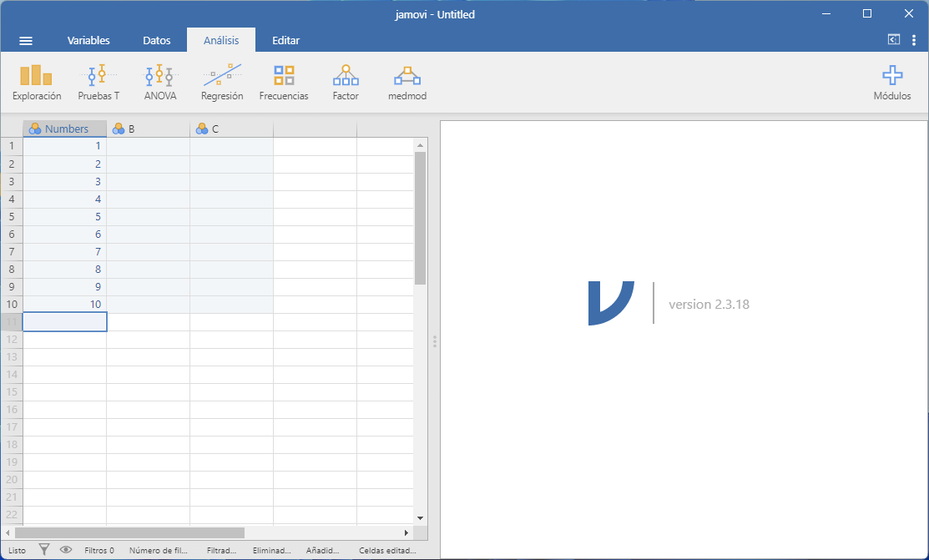Viewport: 929px width, 560px height.
Task: Click the panel divider handle between data and results
Action: [434, 341]
